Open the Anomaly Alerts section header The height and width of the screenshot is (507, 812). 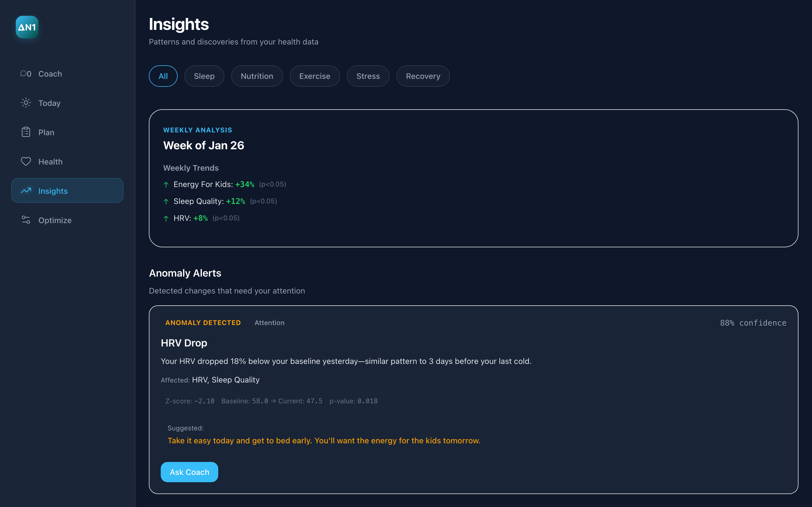tap(185, 273)
